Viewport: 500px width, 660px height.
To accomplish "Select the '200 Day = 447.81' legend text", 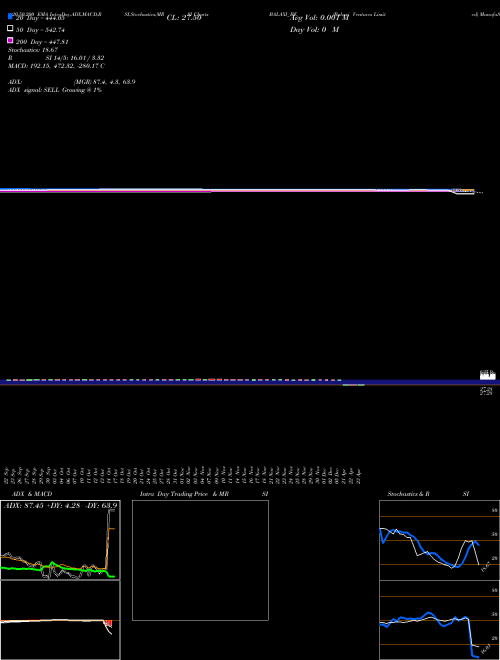I will click(x=42, y=42).
